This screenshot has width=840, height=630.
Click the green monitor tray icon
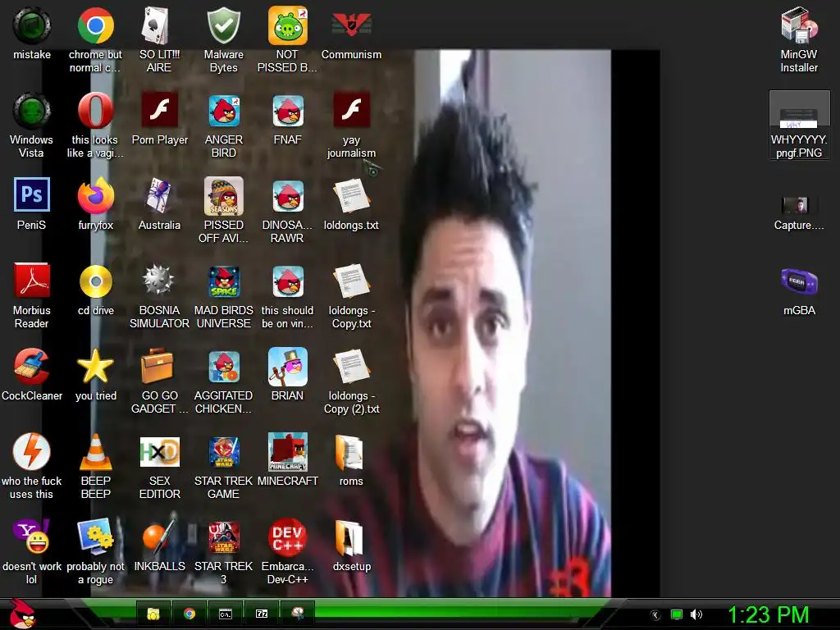coord(677,615)
